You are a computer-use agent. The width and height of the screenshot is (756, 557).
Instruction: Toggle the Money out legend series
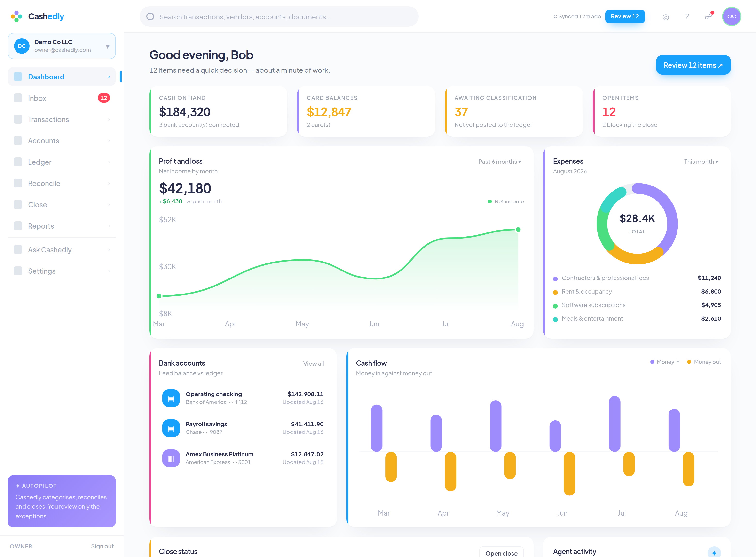[704, 362]
